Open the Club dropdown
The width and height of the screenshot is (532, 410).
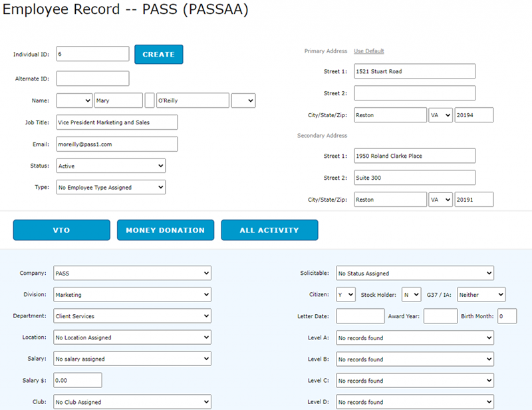[132, 402]
